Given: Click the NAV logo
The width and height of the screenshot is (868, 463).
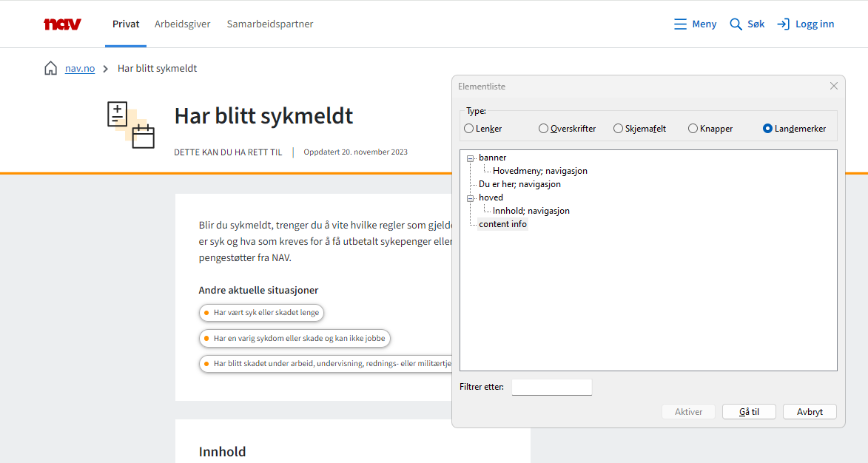Looking at the screenshot, I should pyautogui.click(x=62, y=23).
